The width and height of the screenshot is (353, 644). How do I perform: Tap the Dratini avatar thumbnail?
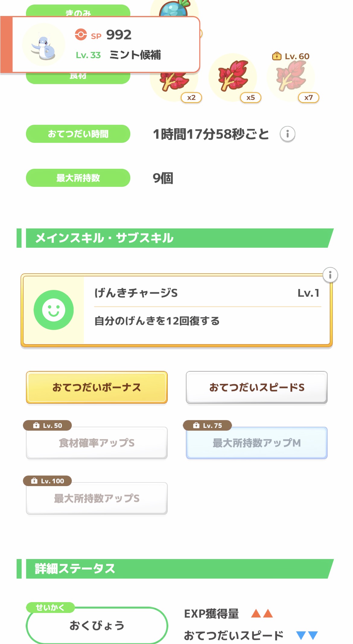point(44,45)
